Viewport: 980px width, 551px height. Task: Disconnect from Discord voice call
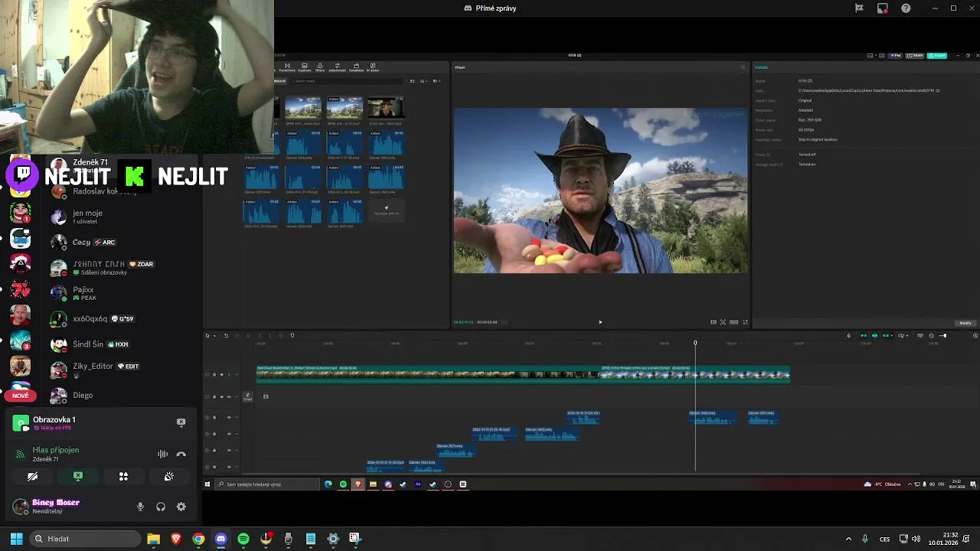click(x=181, y=455)
